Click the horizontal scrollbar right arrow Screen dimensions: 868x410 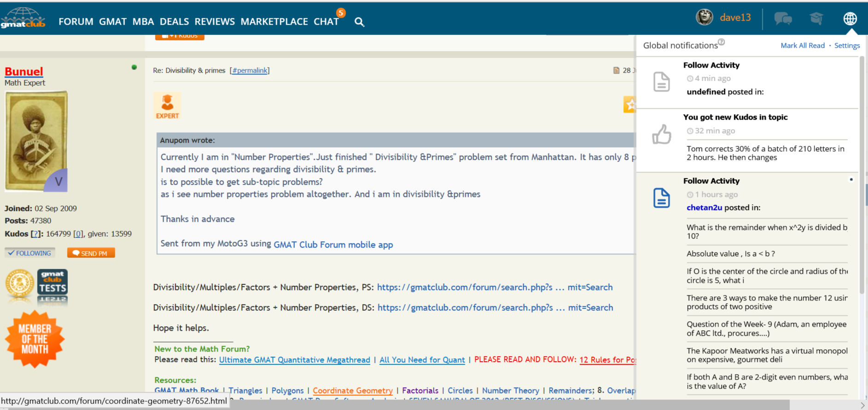pos(863,405)
